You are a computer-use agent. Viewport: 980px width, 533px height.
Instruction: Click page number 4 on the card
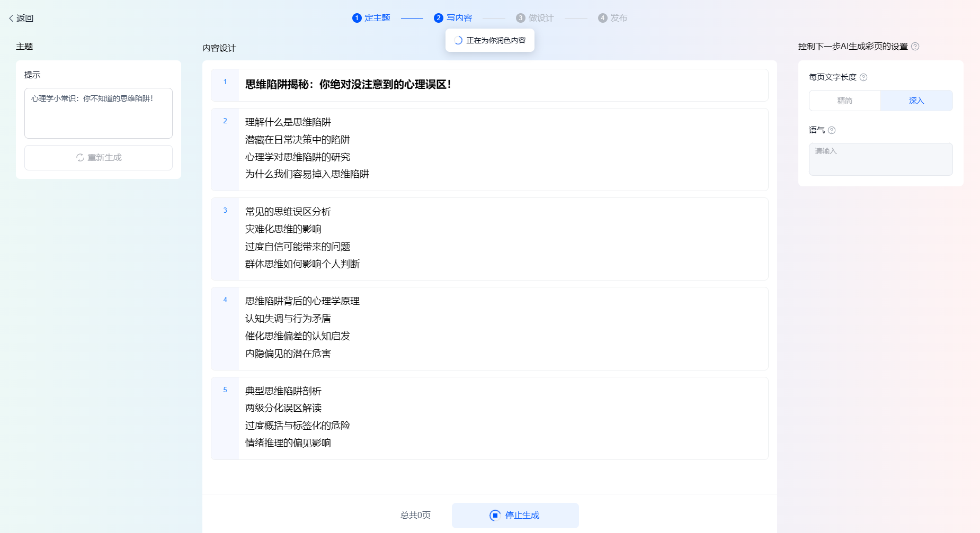click(225, 300)
